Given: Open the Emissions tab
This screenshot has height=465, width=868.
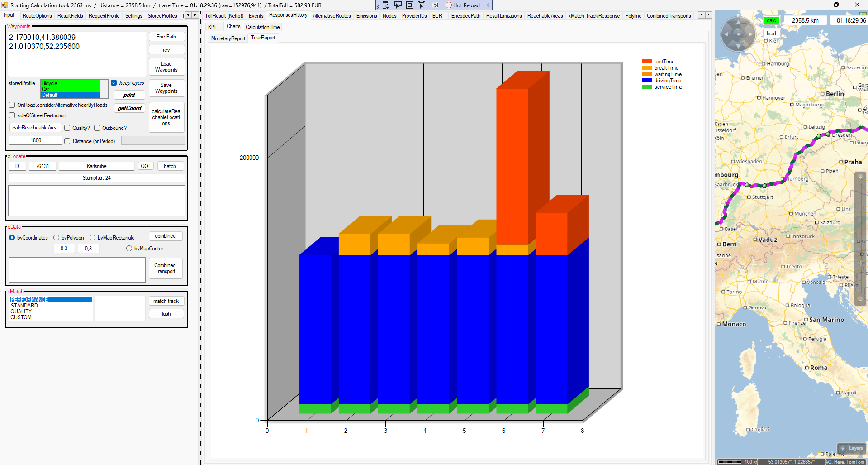Looking at the screenshot, I should click(x=366, y=16).
